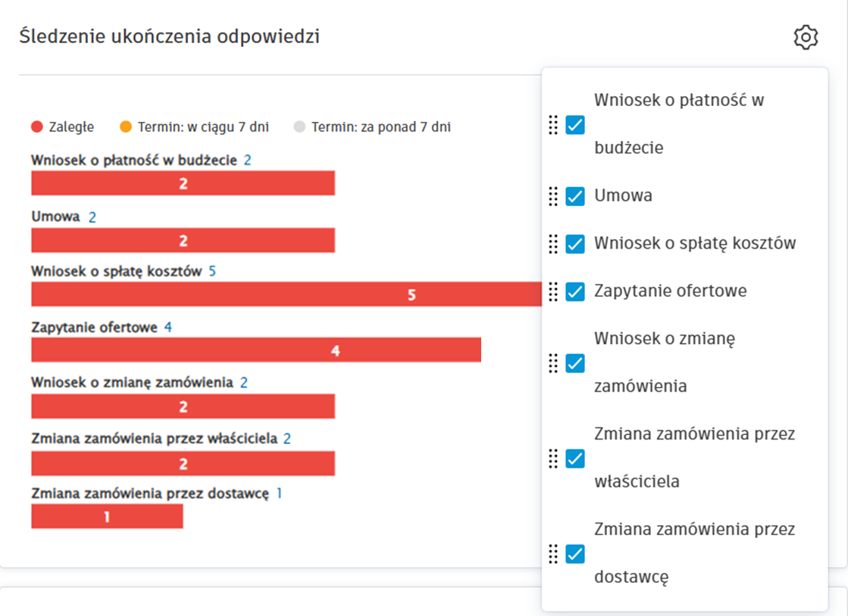This screenshot has width=848, height=616.
Task: Open the chart settings gear icon
Action: coord(806,37)
